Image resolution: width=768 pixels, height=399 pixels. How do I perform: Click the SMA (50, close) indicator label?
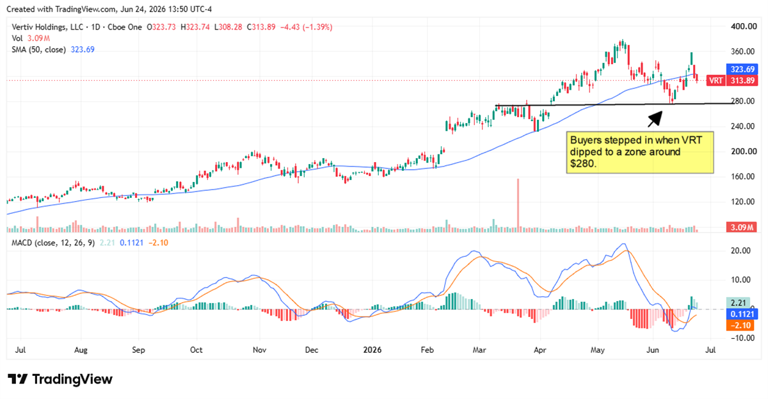[x=38, y=49]
